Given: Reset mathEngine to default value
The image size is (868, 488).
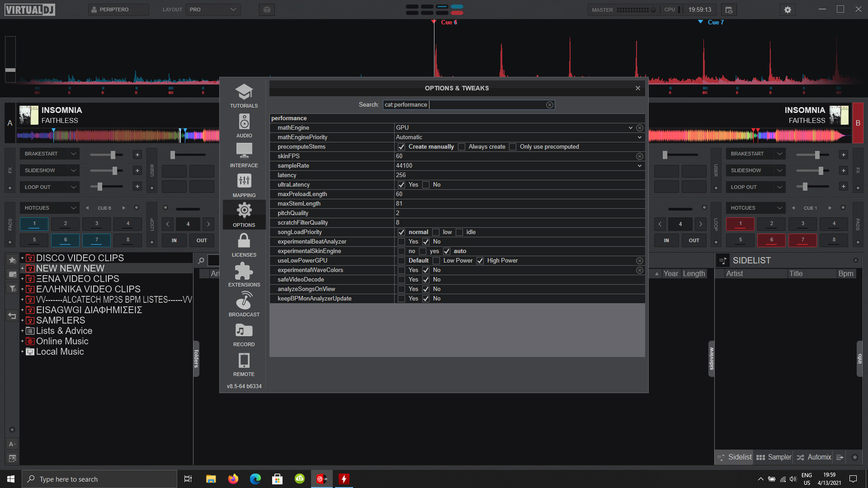Looking at the screenshot, I should 640,128.
